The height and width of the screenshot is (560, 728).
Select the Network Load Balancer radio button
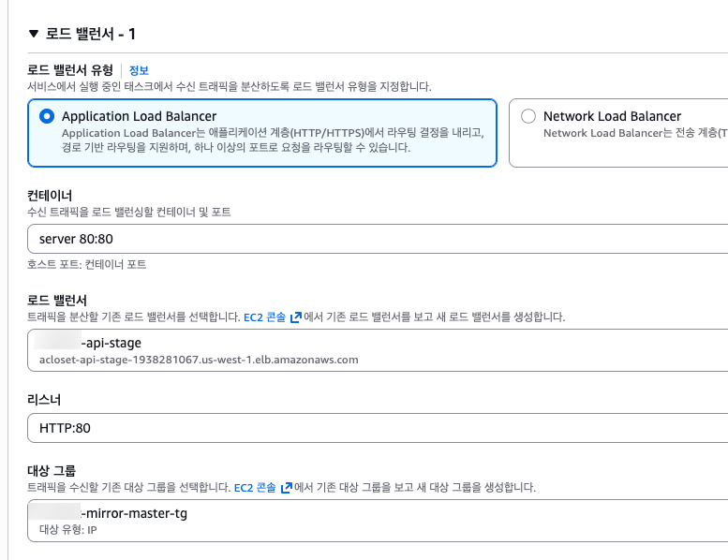coord(527,117)
